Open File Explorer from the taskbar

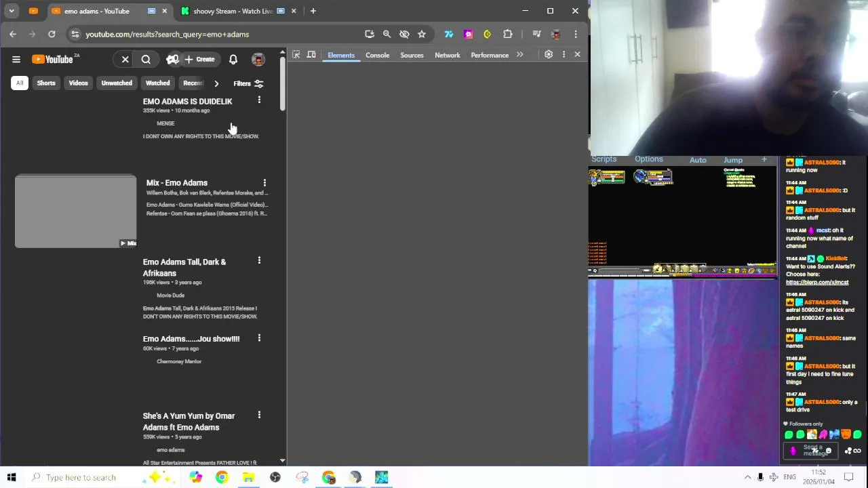click(248, 477)
